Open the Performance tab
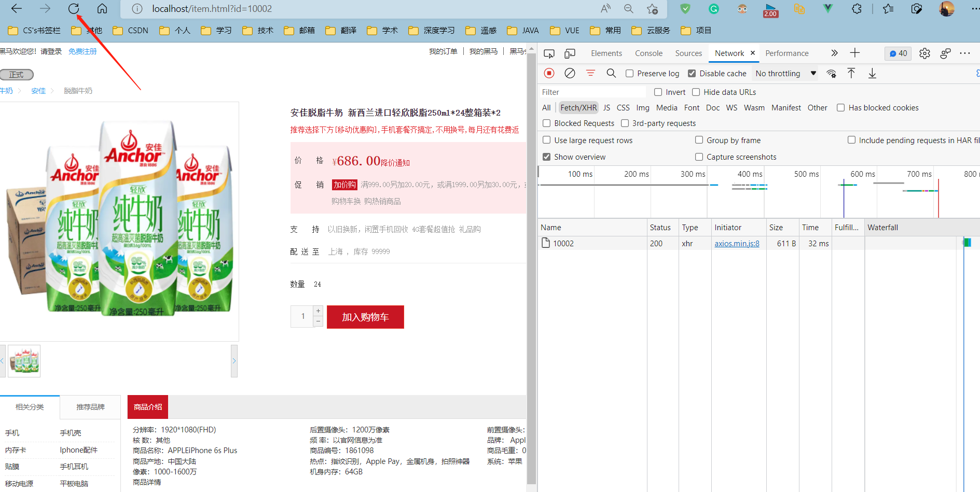The height and width of the screenshot is (492, 980). 787,53
